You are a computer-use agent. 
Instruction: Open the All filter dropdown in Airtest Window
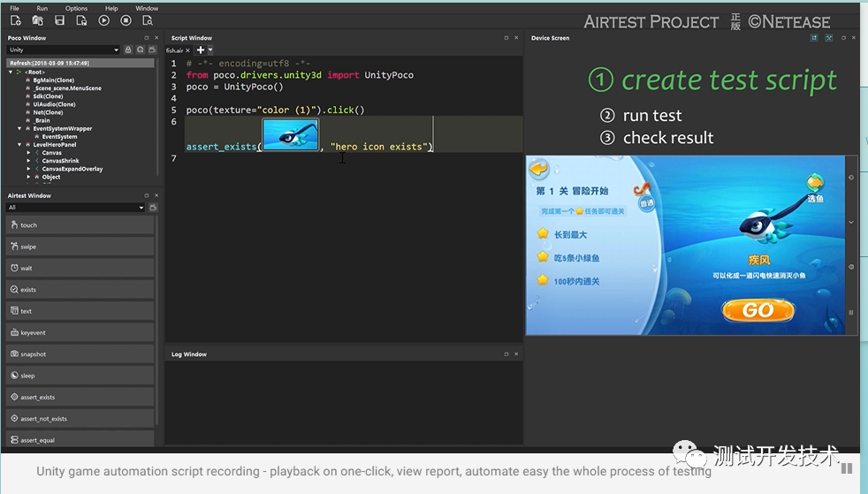tap(75, 208)
